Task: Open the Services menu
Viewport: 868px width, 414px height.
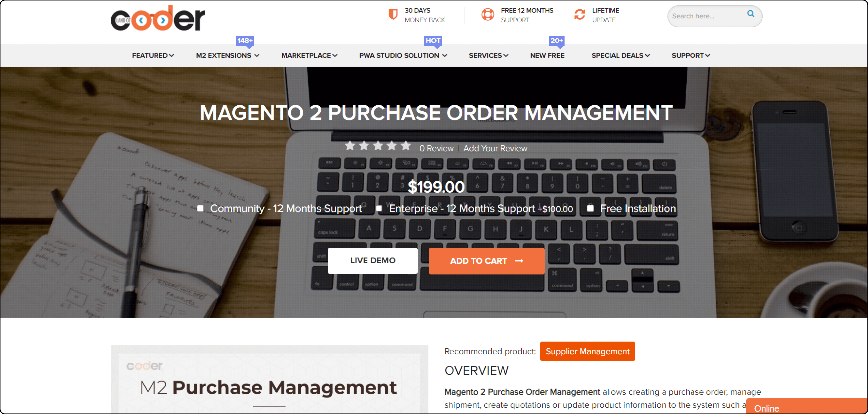Action: (x=488, y=56)
